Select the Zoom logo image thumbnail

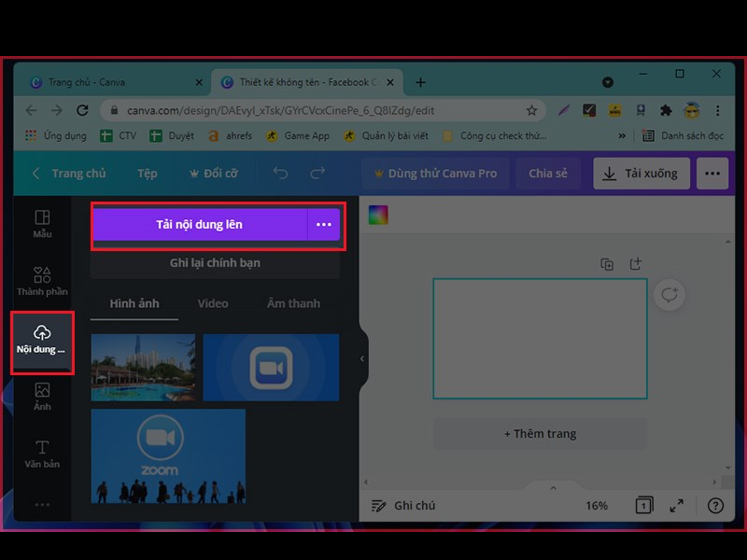click(271, 367)
